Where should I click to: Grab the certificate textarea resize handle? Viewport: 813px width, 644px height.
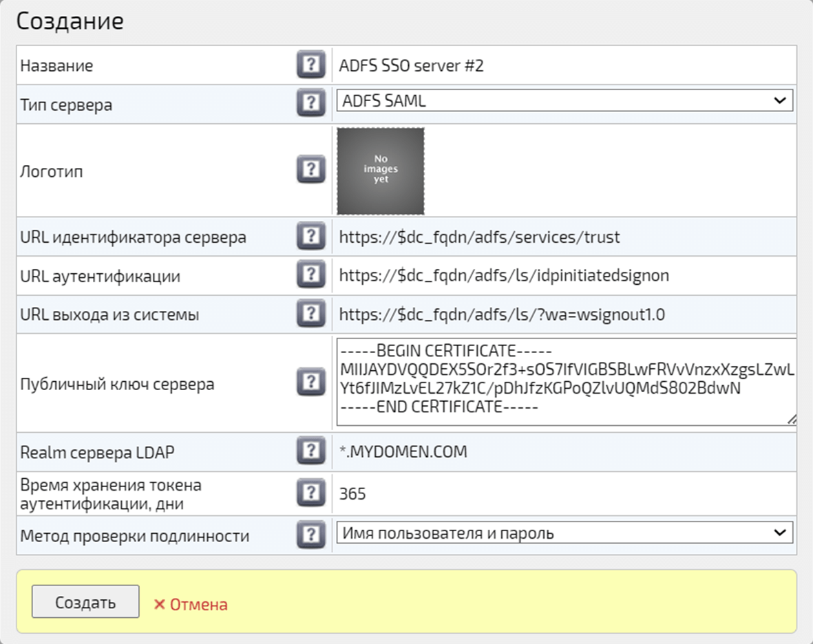coord(791,419)
